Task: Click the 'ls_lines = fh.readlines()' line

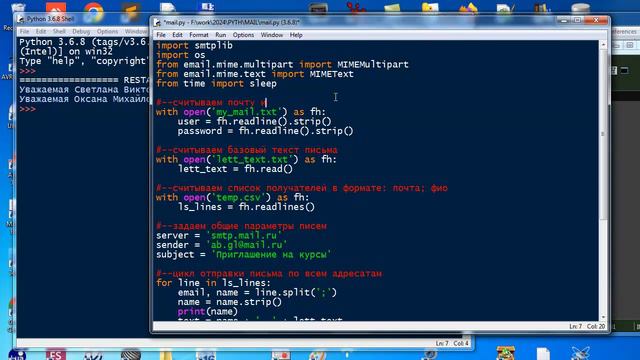Action: point(246,207)
